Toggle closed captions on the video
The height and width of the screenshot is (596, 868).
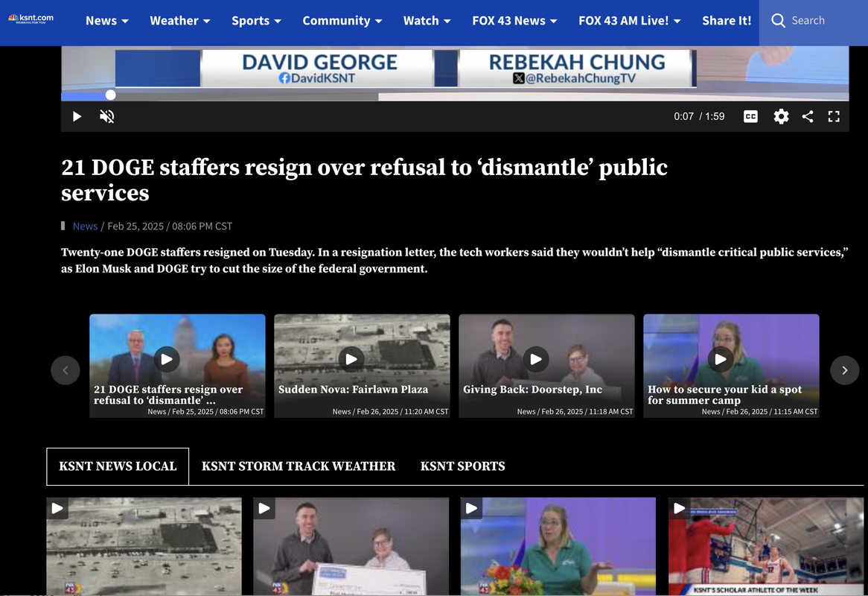pos(750,116)
